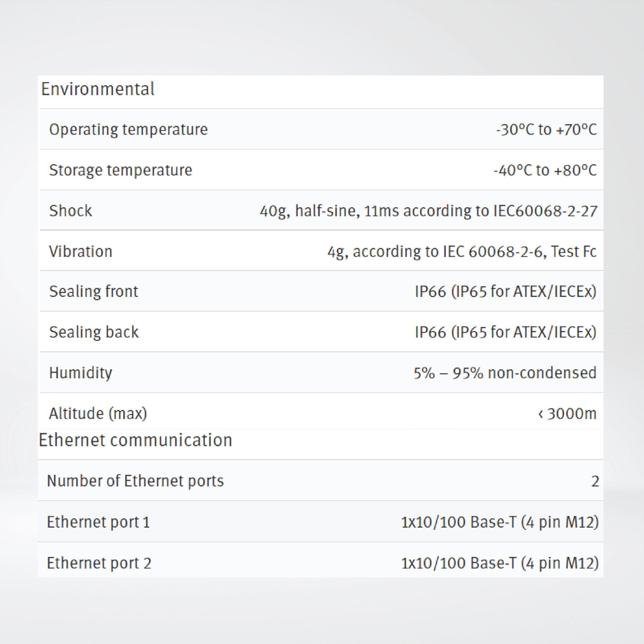Select the Shock row label
This screenshot has width=644, height=644.
tap(70, 211)
